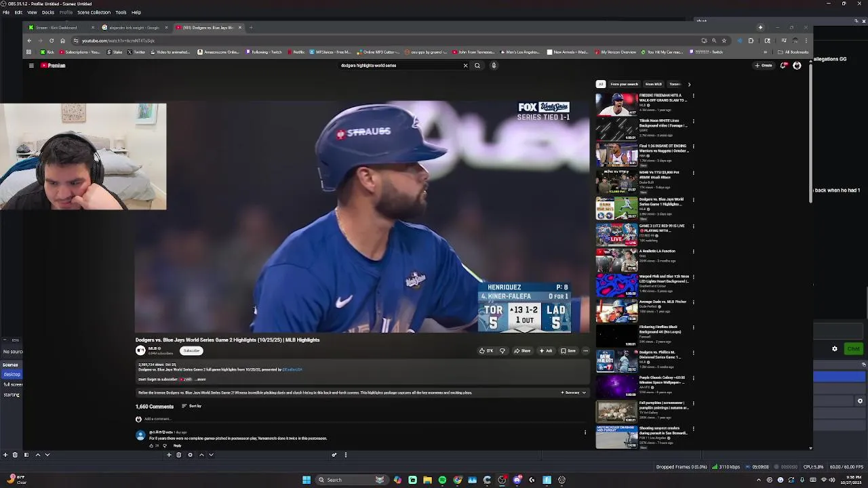Switch to the alejandro kirk weight Google tab

(134, 28)
